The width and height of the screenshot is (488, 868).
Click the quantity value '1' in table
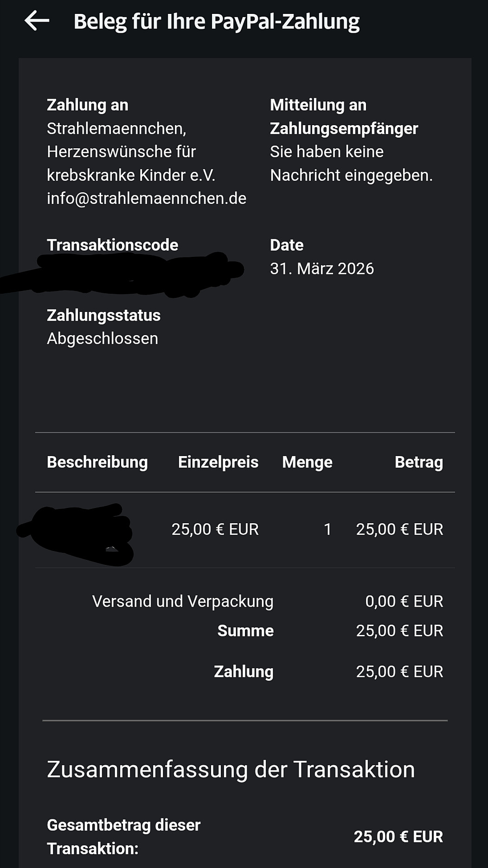click(327, 529)
